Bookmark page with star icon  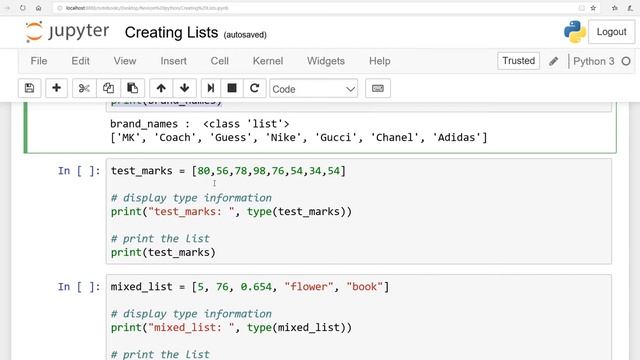(593, 8)
